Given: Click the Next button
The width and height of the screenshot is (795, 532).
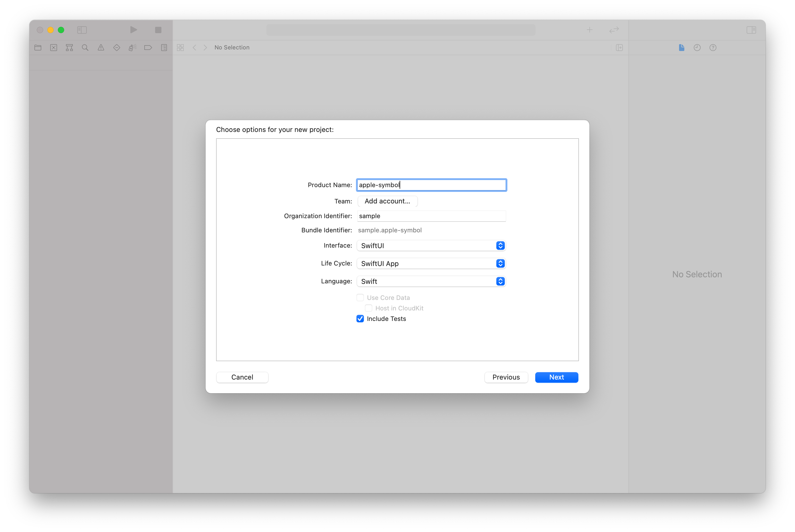Looking at the screenshot, I should point(557,377).
